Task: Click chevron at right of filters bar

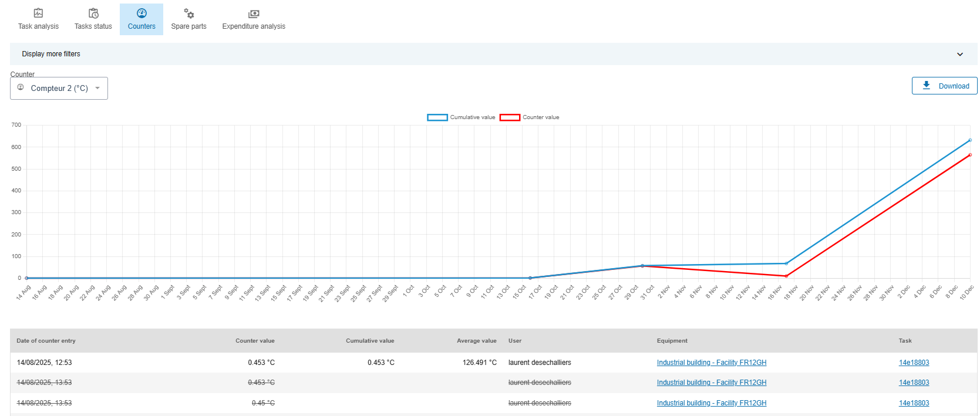Action: [x=959, y=54]
